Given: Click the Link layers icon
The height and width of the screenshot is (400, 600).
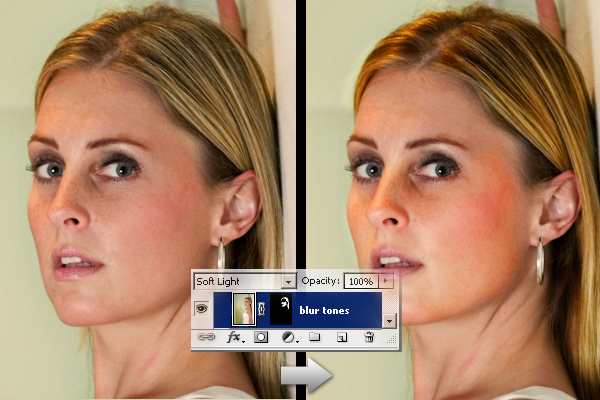Looking at the screenshot, I should pyautogui.click(x=206, y=337).
